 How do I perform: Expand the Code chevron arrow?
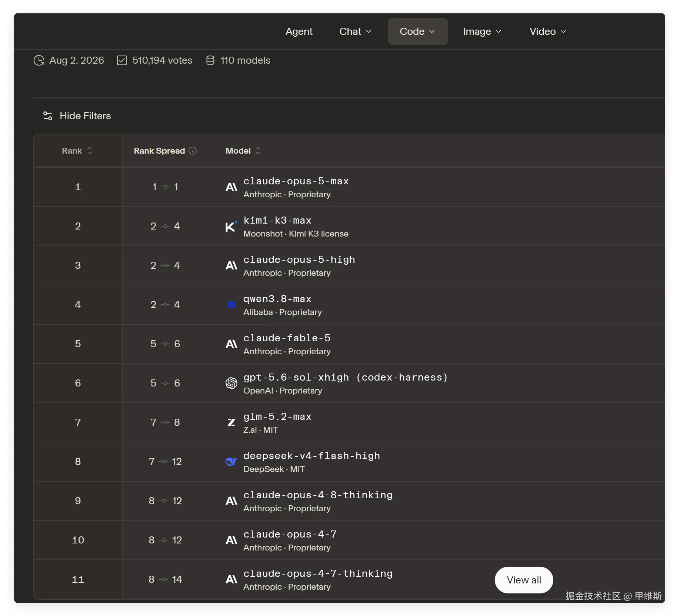pyautogui.click(x=432, y=32)
